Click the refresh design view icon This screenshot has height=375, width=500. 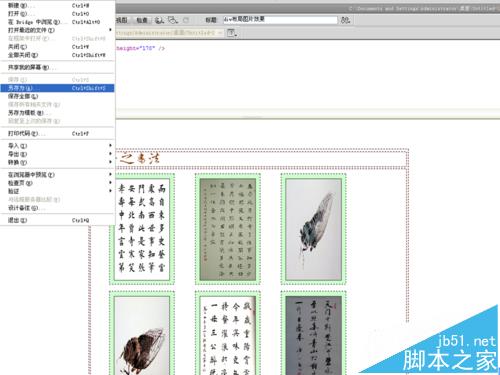[186, 20]
